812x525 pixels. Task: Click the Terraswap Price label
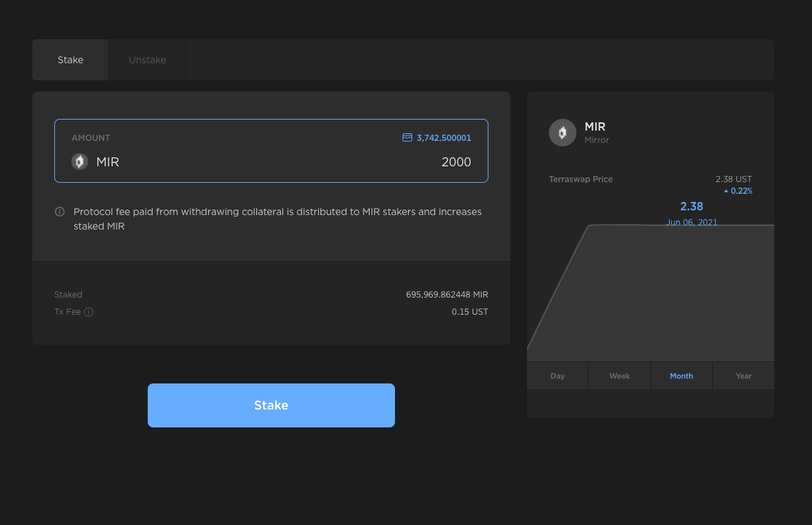[580, 179]
